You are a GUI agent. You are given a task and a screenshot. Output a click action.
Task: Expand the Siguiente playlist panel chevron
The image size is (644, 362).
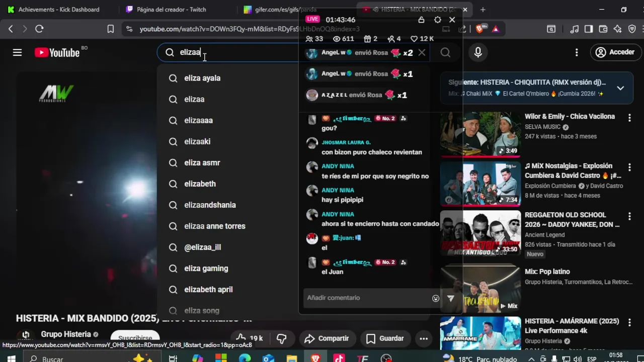click(x=620, y=88)
